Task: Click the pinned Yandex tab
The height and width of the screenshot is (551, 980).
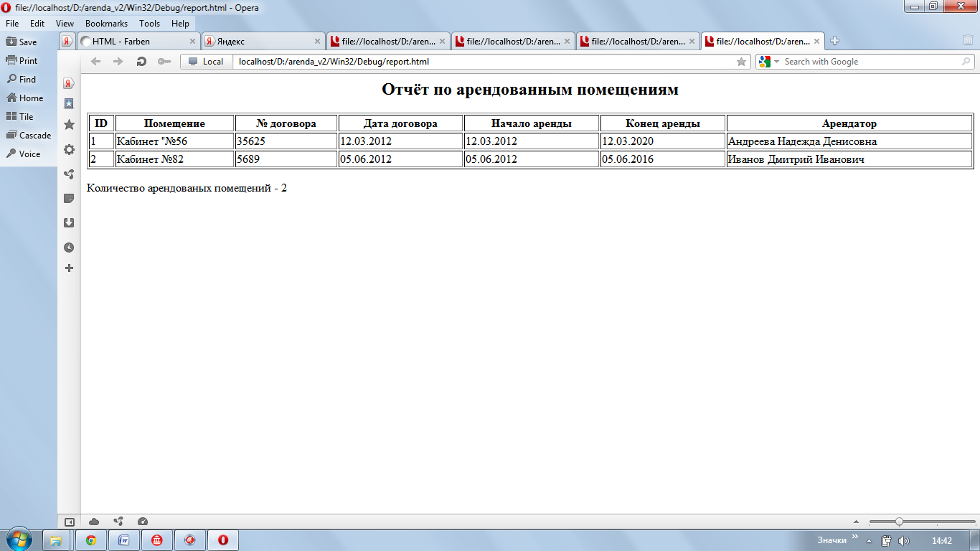Action: (67, 42)
